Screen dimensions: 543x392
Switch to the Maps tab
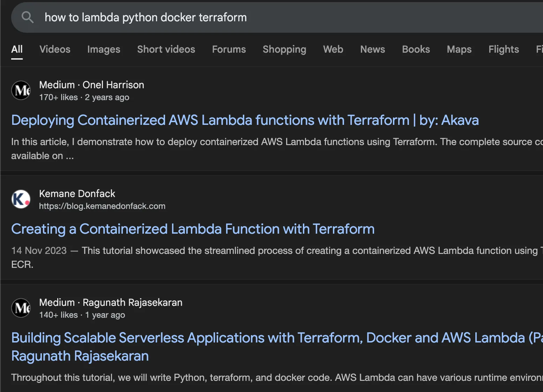(x=459, y=50)
